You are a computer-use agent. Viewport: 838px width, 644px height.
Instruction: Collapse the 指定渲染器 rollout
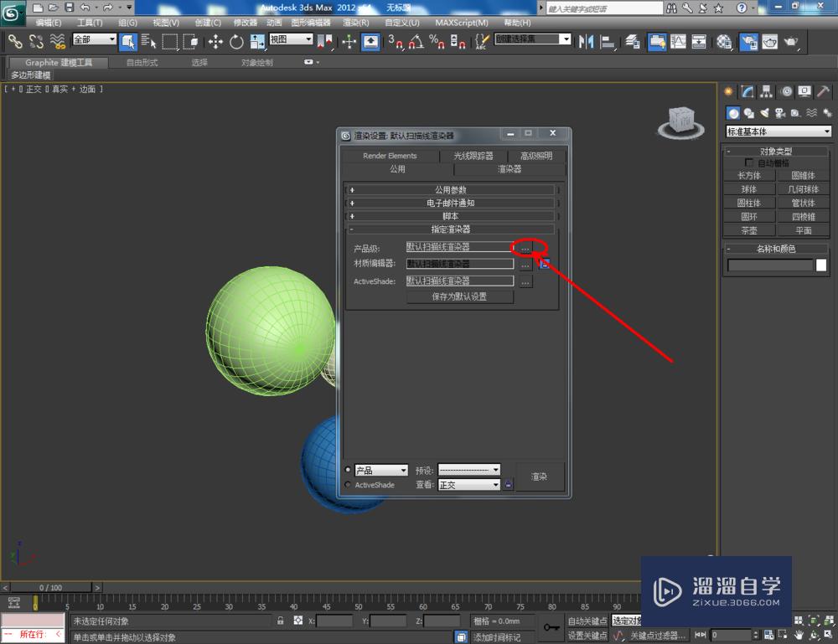click(x=451, y=229)
